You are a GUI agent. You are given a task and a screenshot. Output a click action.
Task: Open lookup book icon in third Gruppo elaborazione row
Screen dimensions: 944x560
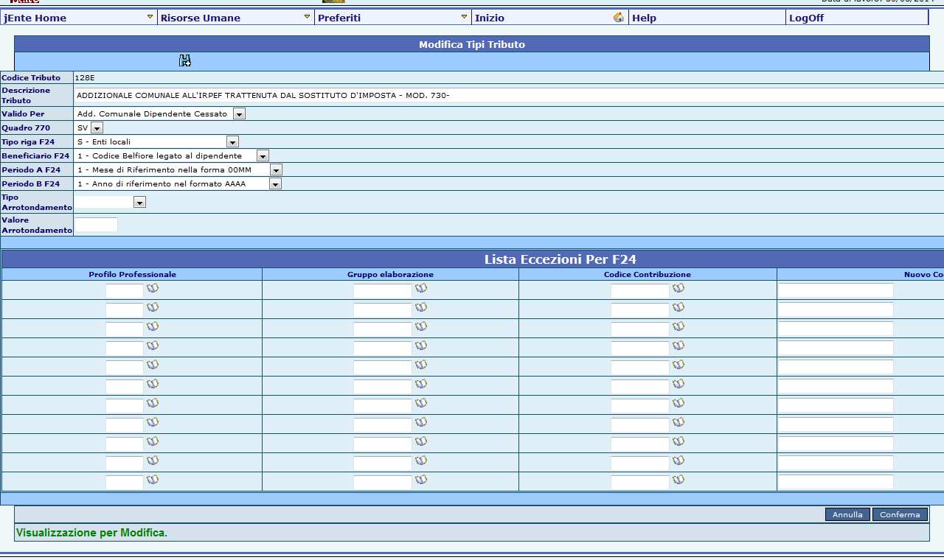point(421,327)
